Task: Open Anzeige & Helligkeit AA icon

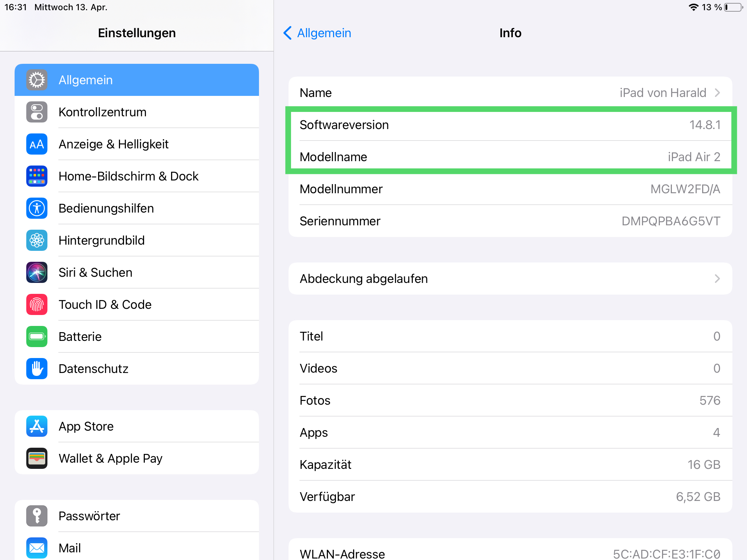Action: pyautogui.click(x=37, y=144)
